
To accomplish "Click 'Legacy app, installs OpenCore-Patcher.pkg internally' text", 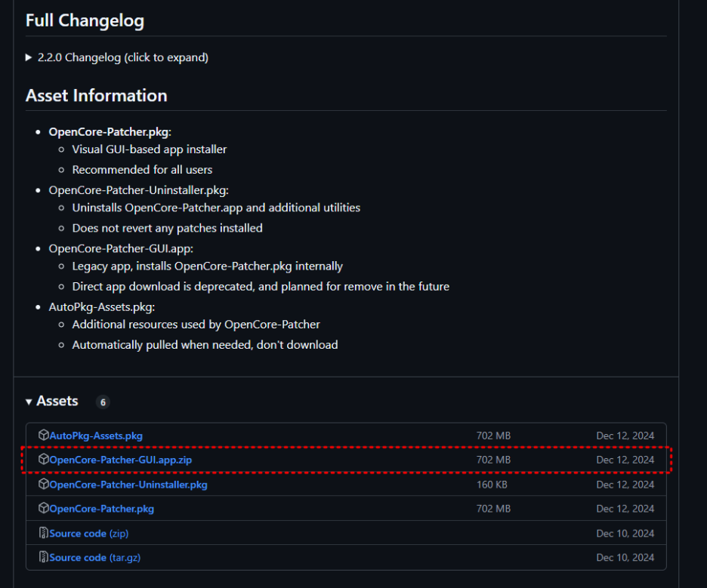I will [x=208, y=266].
